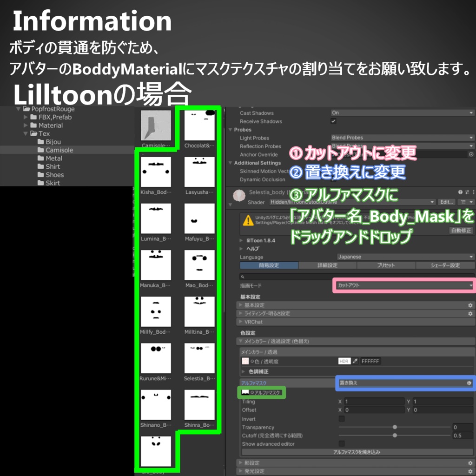
Task: Switch to the プリセット tab
Action: pos(386,265)
